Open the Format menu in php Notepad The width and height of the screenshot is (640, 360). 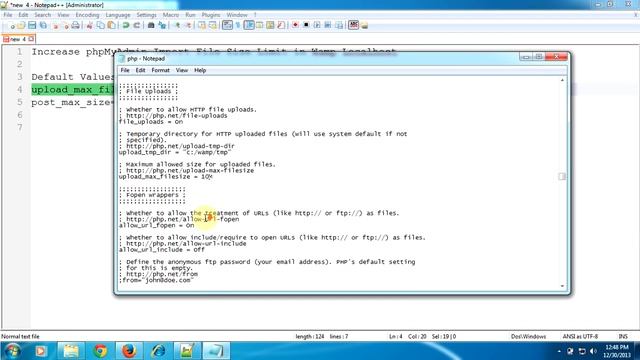point(160,70)
